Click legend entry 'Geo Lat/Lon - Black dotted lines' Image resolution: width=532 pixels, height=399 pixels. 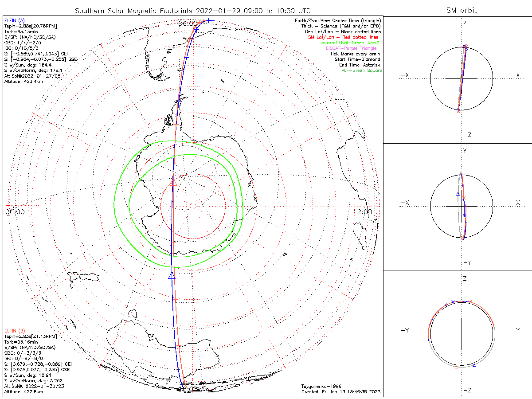pyautogui.click(x=344, y=31)
